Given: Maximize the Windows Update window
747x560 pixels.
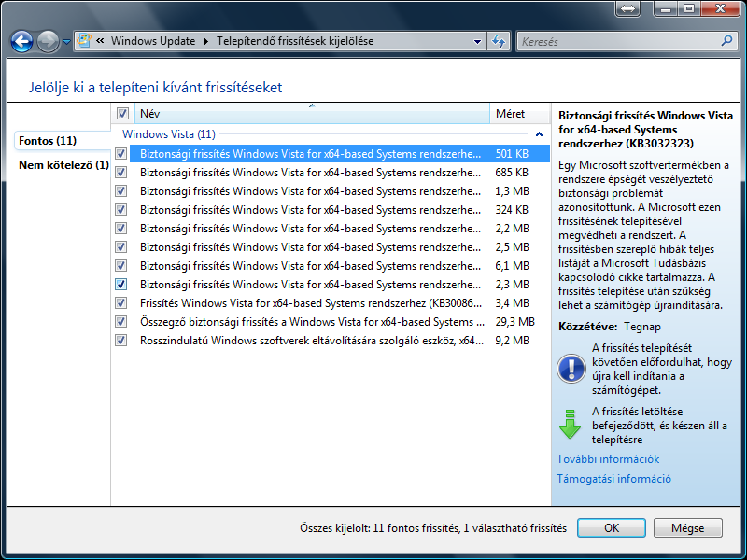Looking at the screenshot, I should 689,8.
